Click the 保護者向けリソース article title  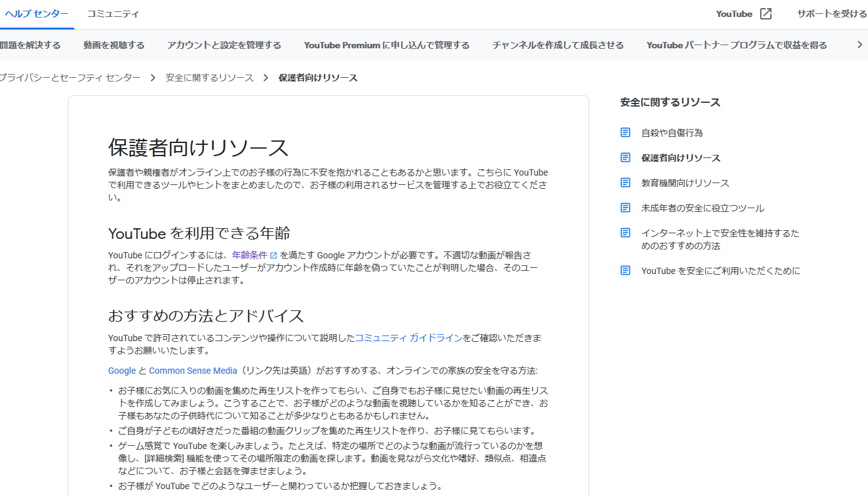[x=198, y=148]
